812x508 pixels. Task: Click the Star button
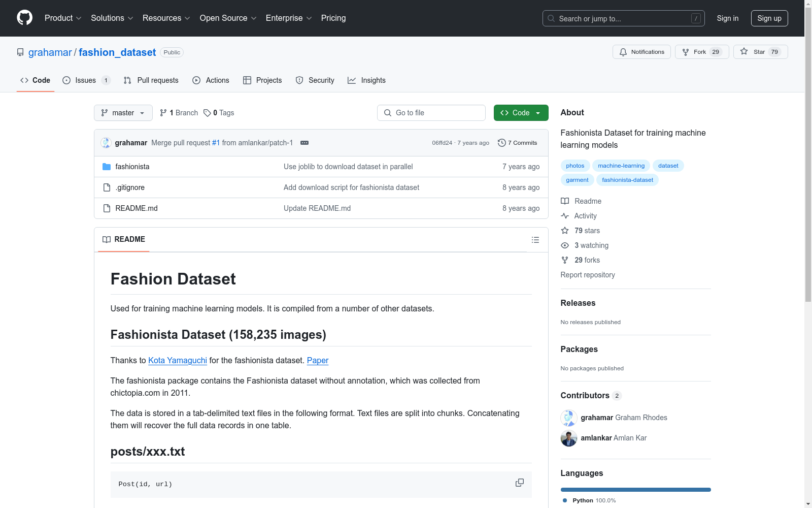760,52
